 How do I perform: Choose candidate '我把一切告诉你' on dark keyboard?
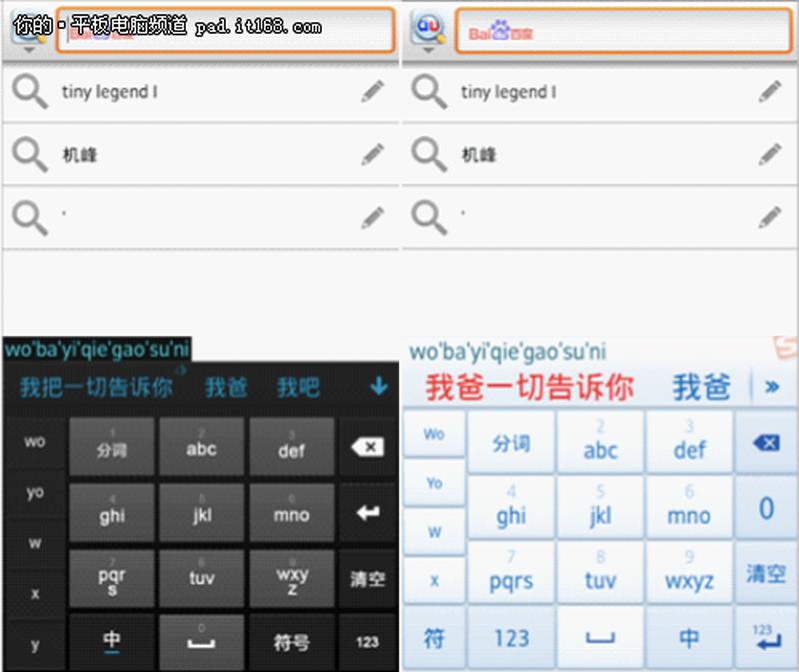(x=96, y=387)
